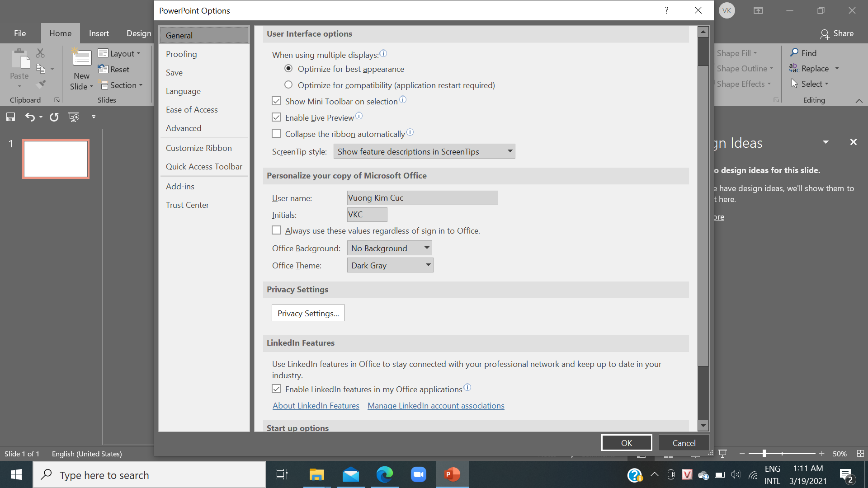This screenshot has width=868, height=488.
Task: Open Office Theme dropdown
Action: point(390,265)
